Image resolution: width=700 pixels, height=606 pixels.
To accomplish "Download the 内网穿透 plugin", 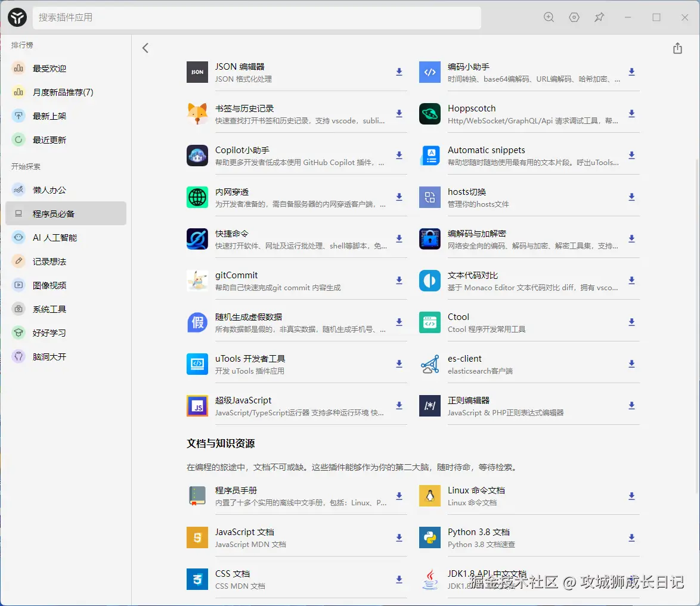I will [399, 197].
